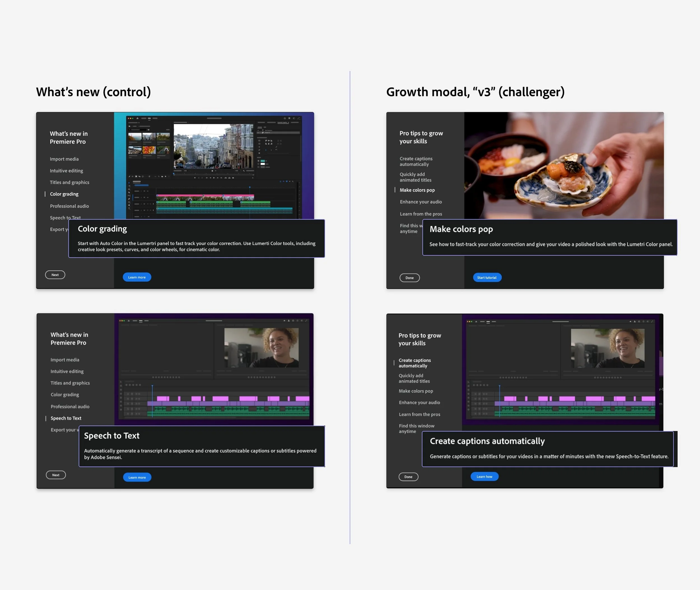This screenshot has height=590, width=700.
Task: Toggle eye icon on San Francisco text layer
Action: (x=258, y=130)
